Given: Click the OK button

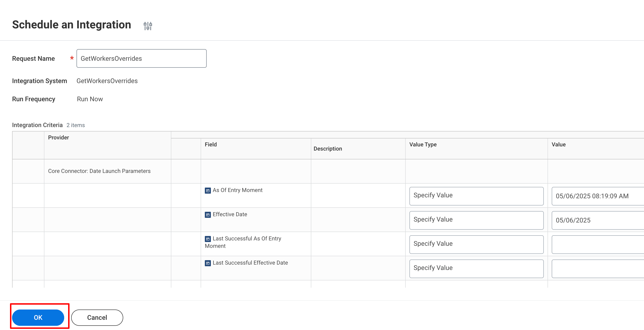Looking at the screenshot, I should pyautogui.click(x=38, y=317).
